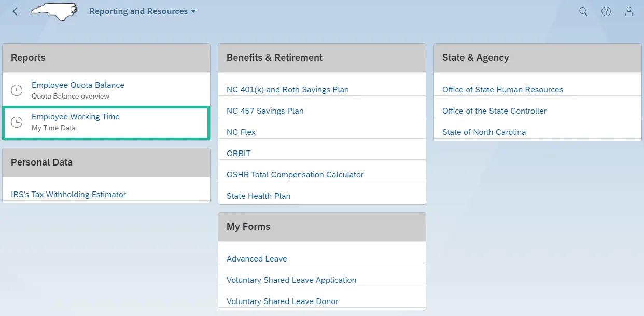This screenshot has height=316, width=644.
Task: Click the clock icon beside Employee Working Time
Action: coord(17,122)
